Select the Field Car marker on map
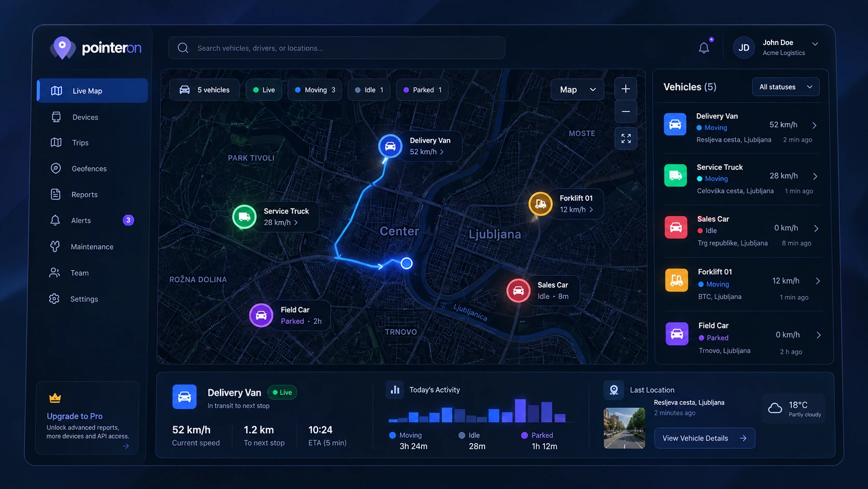 pos(261,315)
